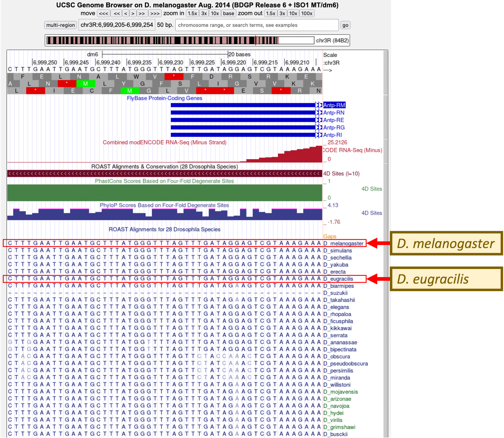Select the D_busckii species label

335,435
